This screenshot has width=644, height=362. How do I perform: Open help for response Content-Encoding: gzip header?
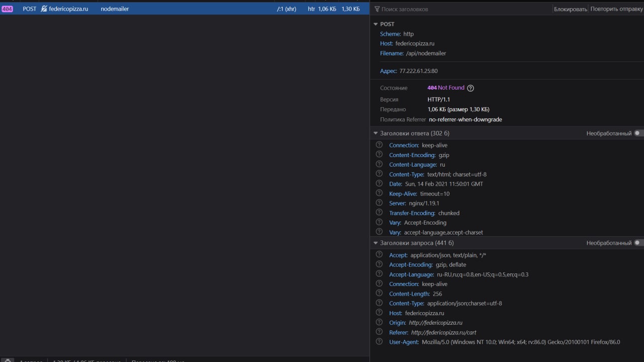point(379,155)
